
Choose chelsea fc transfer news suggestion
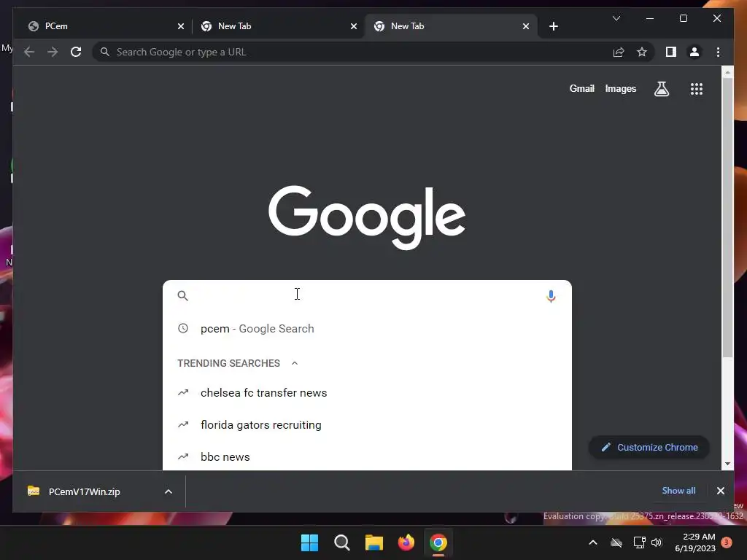tap(367, 393)
